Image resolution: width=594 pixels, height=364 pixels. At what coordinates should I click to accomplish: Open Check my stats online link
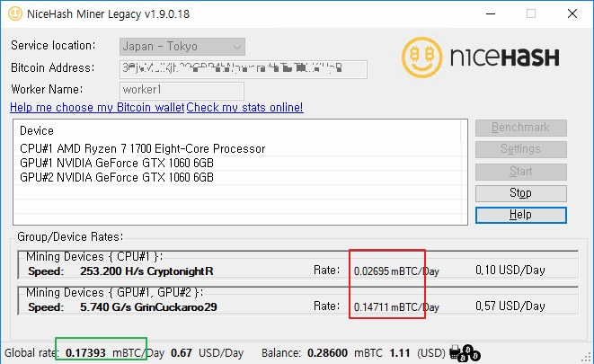(244, 108)
